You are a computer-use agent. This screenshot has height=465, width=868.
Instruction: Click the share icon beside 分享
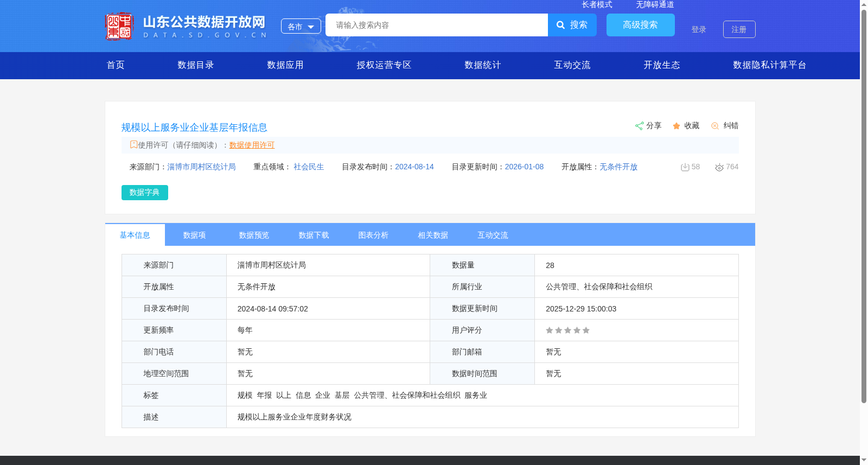tap(640, 126)
